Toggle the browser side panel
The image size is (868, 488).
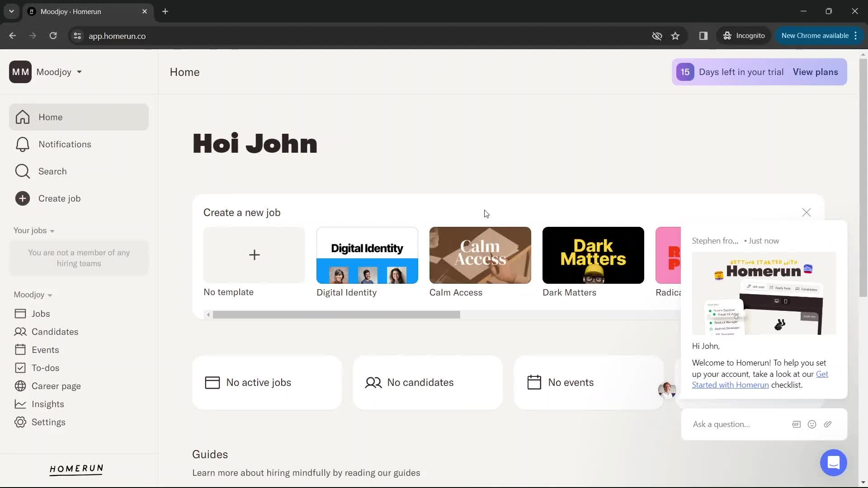703,36
